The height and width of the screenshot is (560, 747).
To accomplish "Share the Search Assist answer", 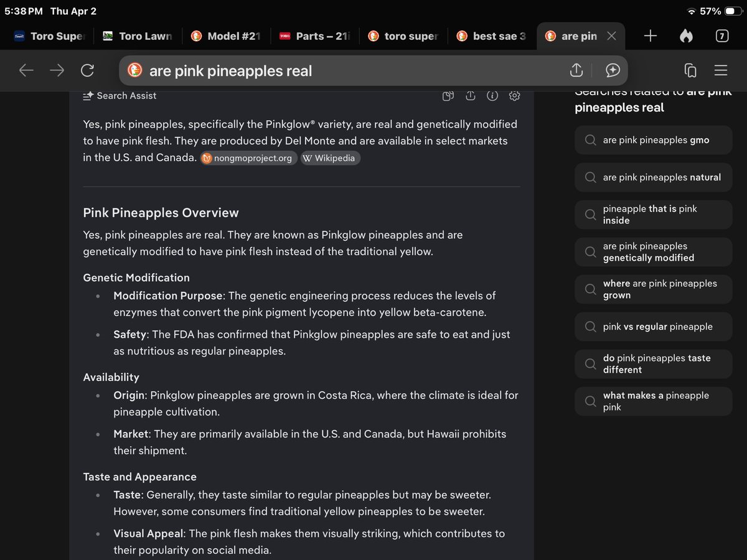I will 470,96.
